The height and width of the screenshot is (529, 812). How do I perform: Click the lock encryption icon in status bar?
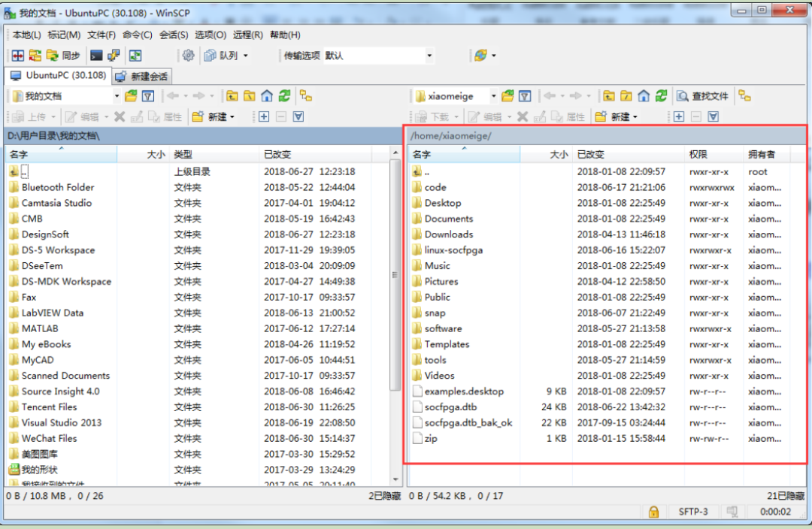pos(653,512)
